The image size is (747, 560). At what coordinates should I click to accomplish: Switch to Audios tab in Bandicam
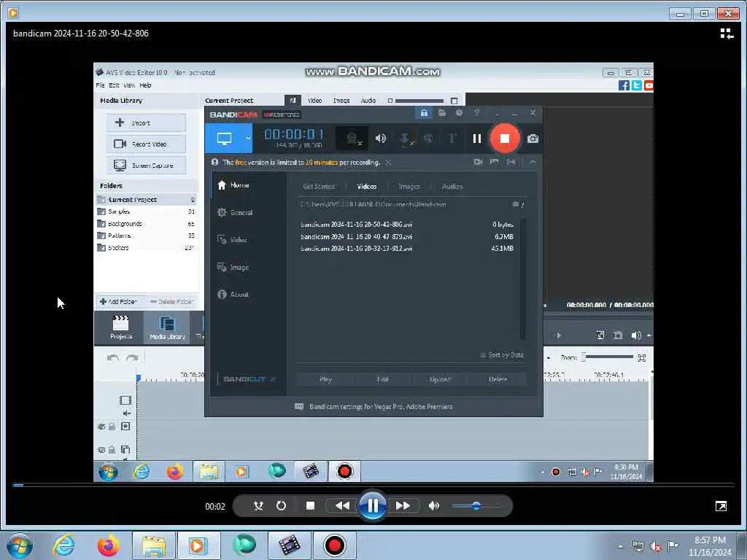(x=452, y=186)
